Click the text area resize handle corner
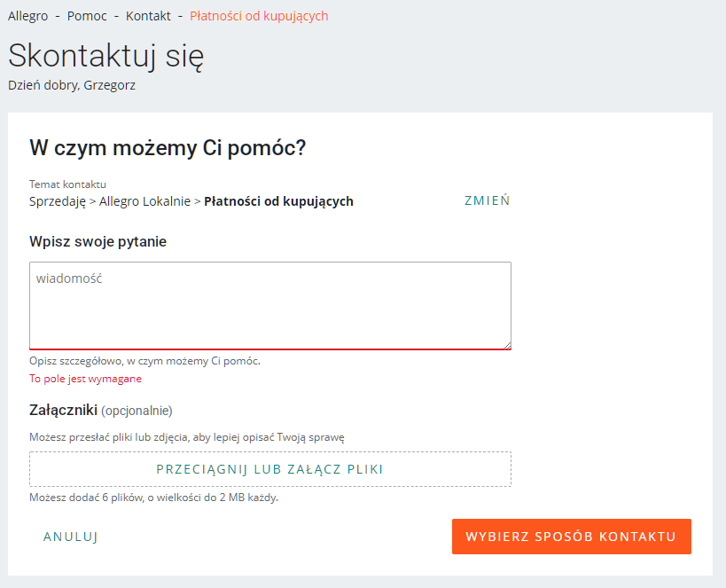This screenshot has height=588, width=726. tap(507, 345)
